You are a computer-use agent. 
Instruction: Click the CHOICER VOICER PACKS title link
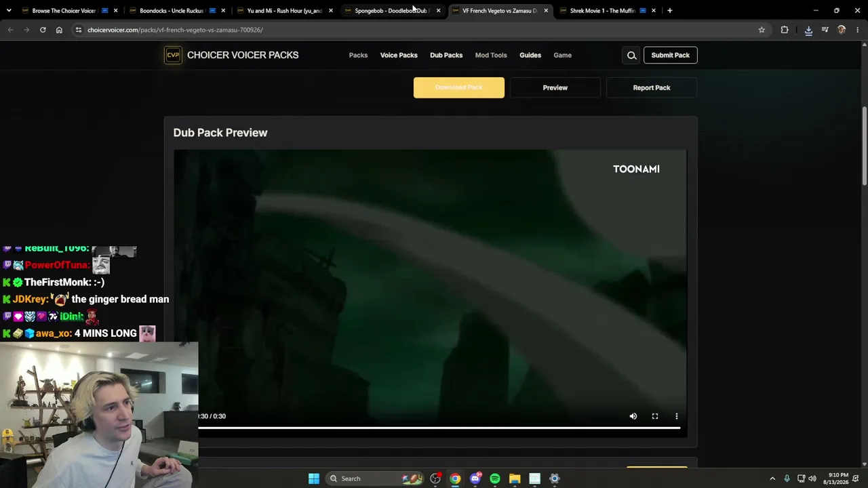coord(243,56)
